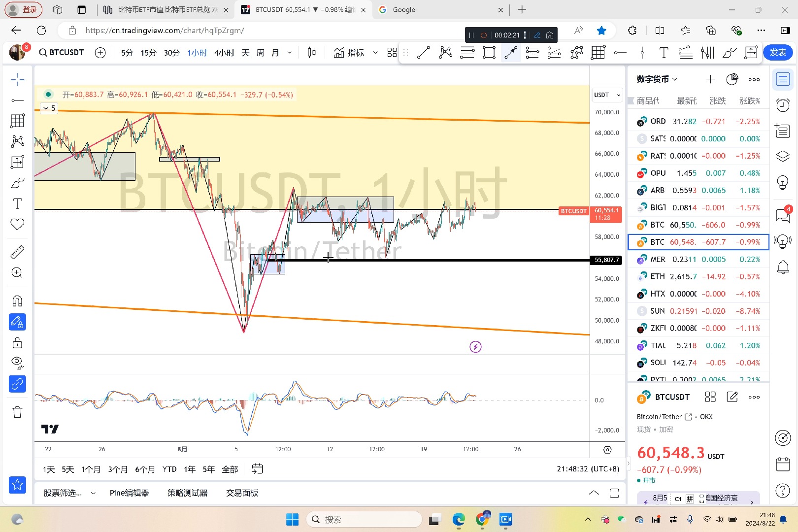Toggle drawing sync link icon
Image resolution: width=798 pixels, height=532 pixels.
(17, 384)
